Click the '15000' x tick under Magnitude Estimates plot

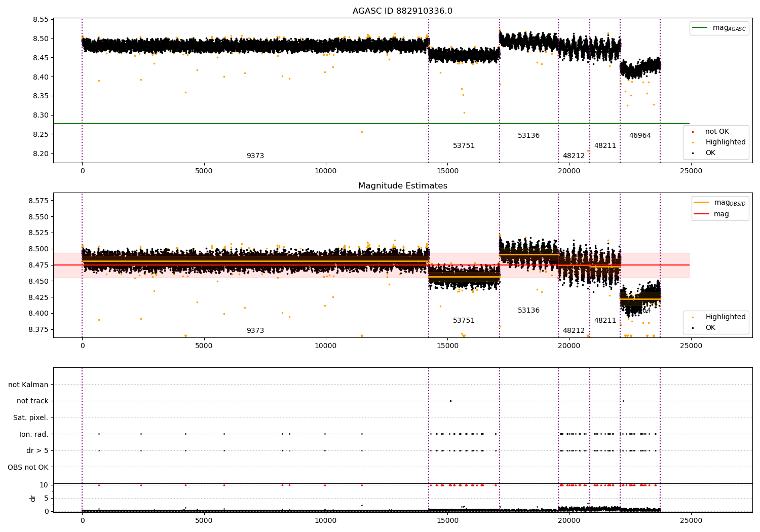coord(447,346)
